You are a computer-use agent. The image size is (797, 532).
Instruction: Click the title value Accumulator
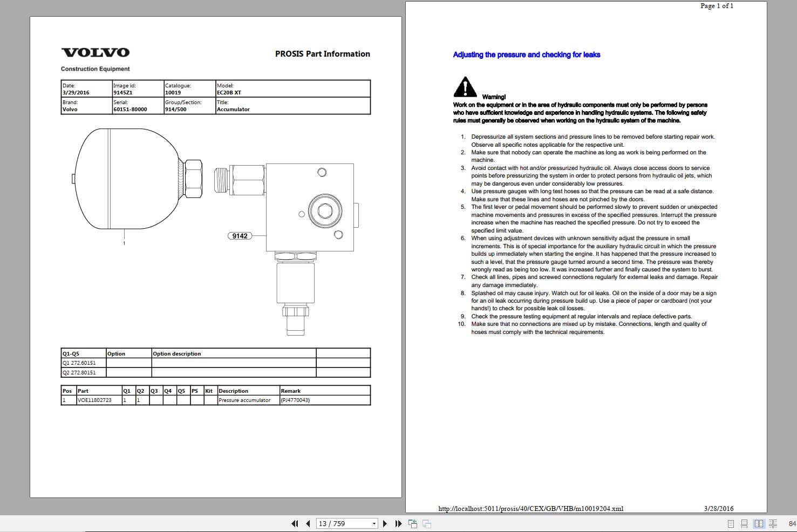click(x=233, y=110)
